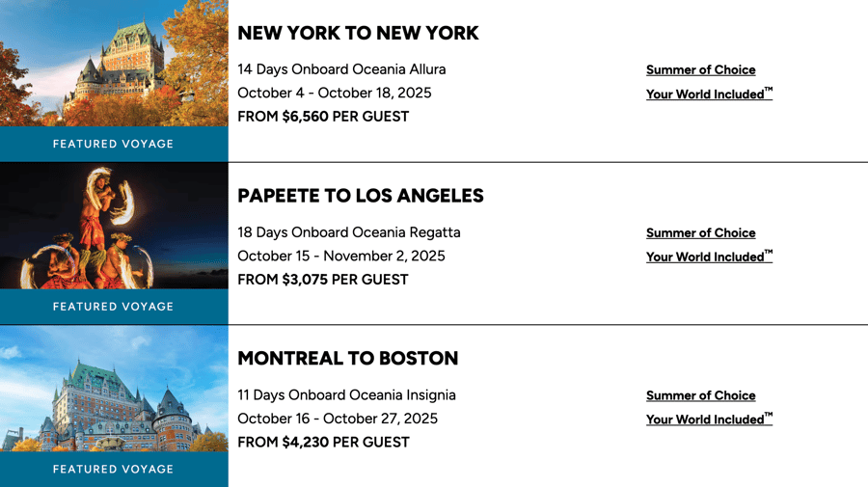Screen dimensions: 868x487
Task: Select the blue-sky château thumbnail for Montreal voyage
Action: tap(114, 389)
